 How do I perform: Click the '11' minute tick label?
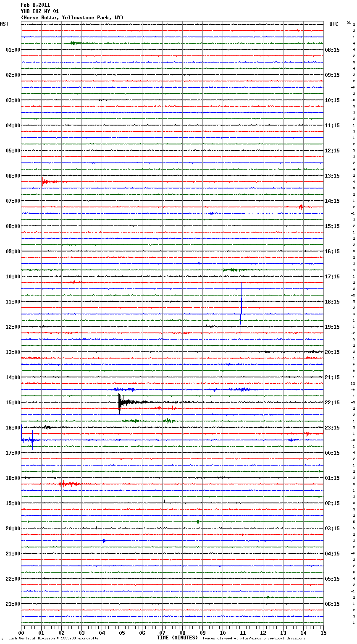[x=243, y=633]
